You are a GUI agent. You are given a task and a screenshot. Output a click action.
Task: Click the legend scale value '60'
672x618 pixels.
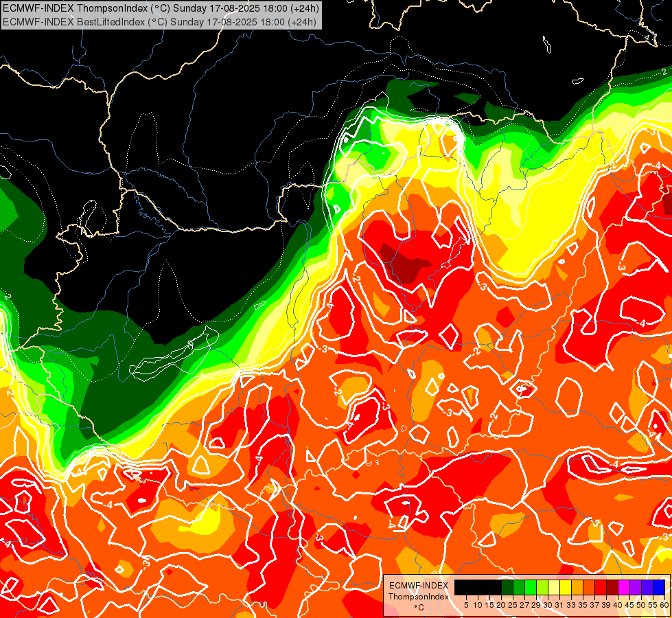tap(664, 605)
